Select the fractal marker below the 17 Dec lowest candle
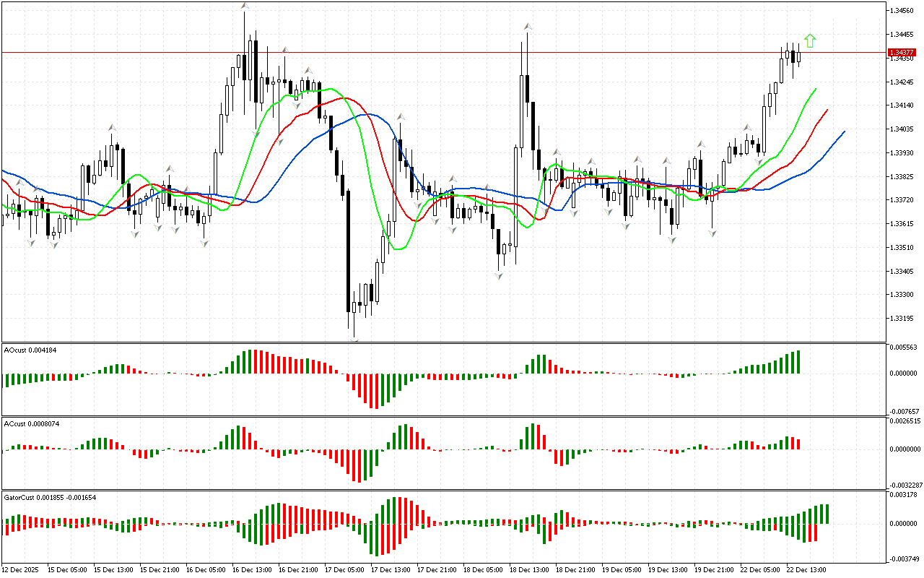 point(354,339)
